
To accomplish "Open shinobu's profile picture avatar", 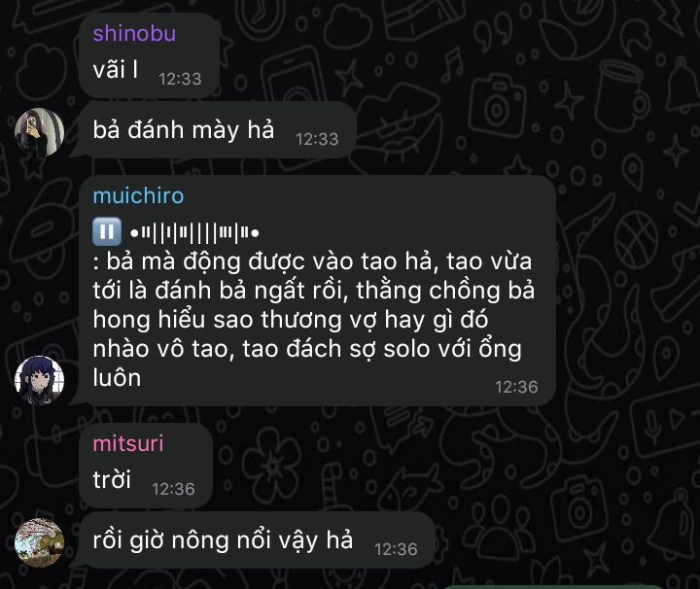I will coord(39,132).
